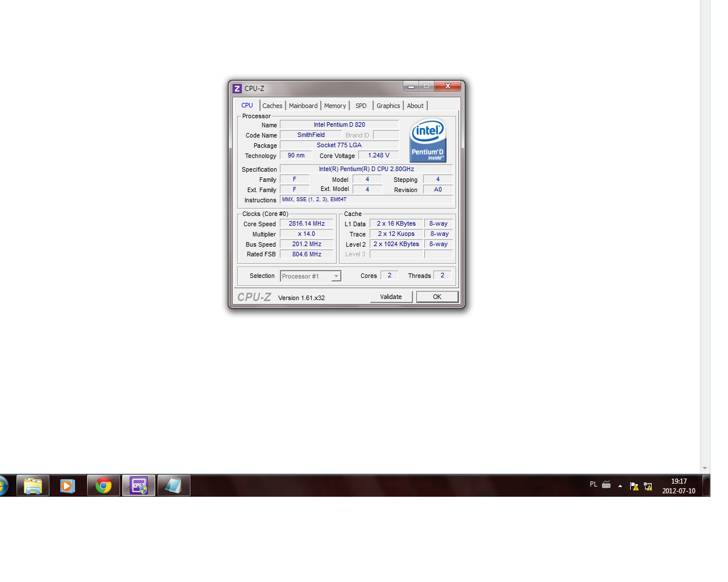728x582 pixels.
Task: Select the SPD tab
Action: pos(361,106)
